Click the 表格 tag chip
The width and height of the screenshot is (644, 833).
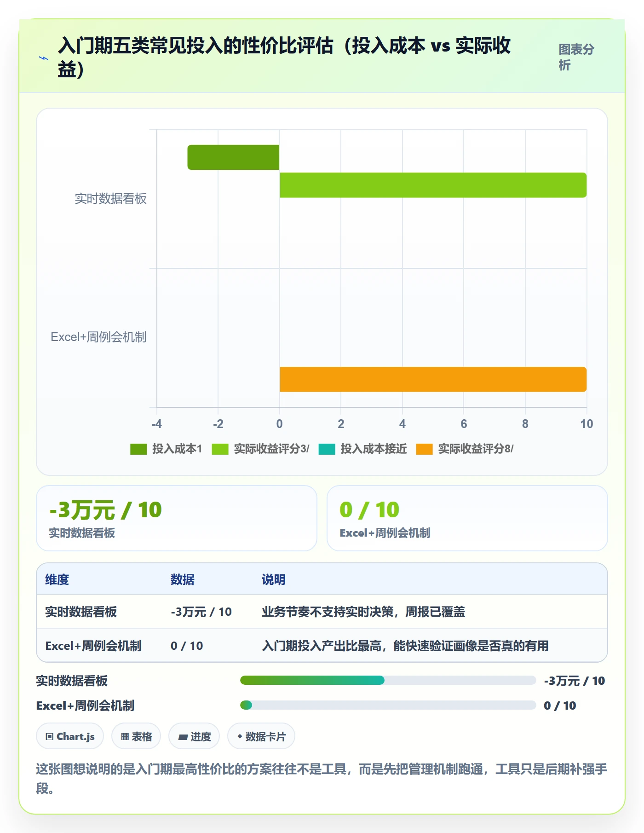136,736
